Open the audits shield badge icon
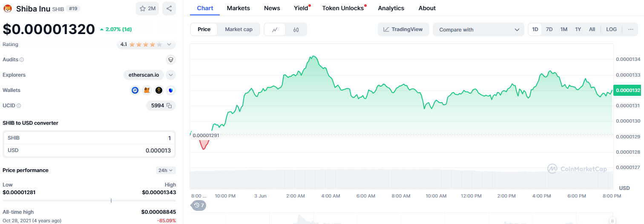This screenshot has height=224, width=644. pyautogui.click(x=171, y=60)
